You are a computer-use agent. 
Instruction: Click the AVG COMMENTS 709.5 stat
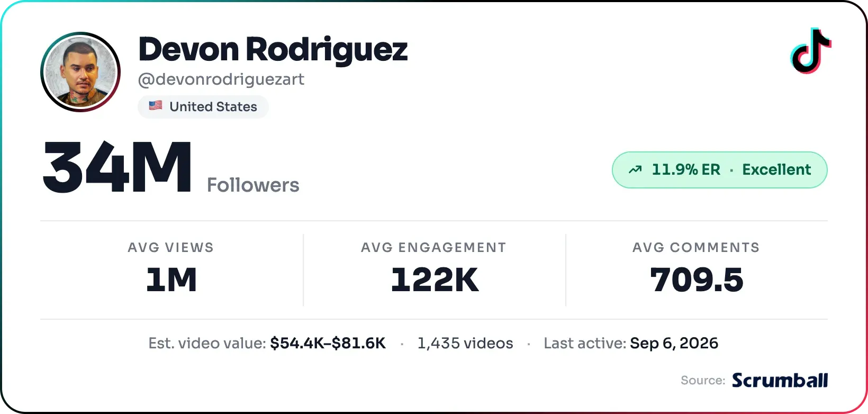[697, 269]
